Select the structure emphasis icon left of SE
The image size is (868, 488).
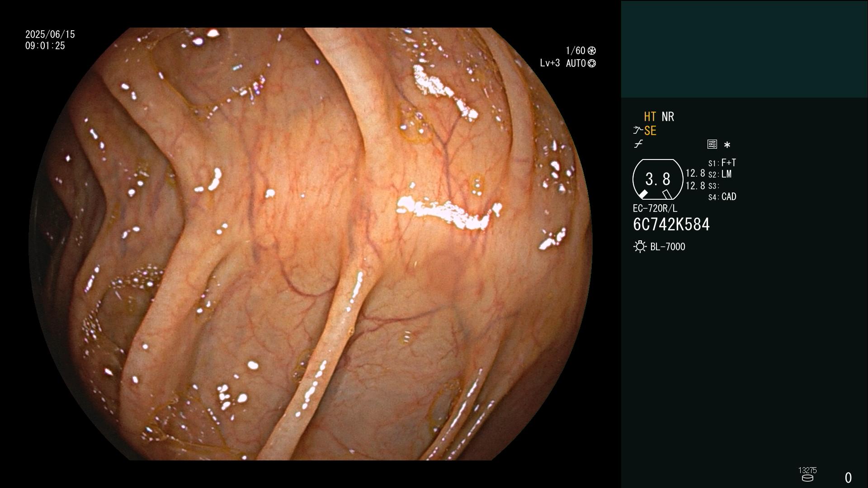pos(638,131)
